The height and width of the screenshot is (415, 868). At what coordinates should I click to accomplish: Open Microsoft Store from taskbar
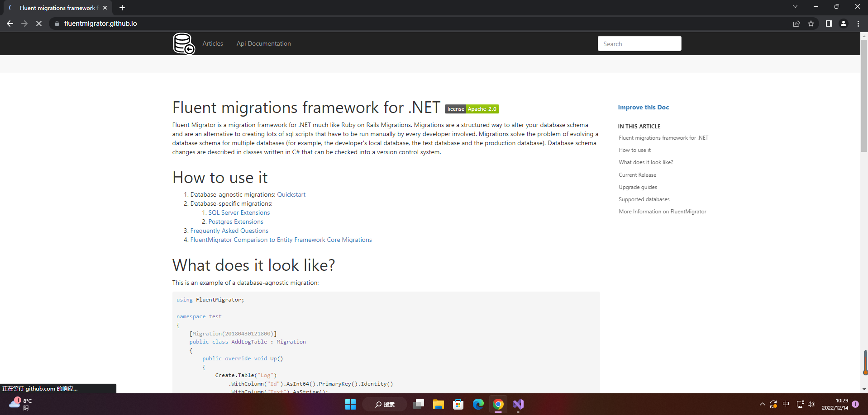pyautogui.click(x=458, y=404)
